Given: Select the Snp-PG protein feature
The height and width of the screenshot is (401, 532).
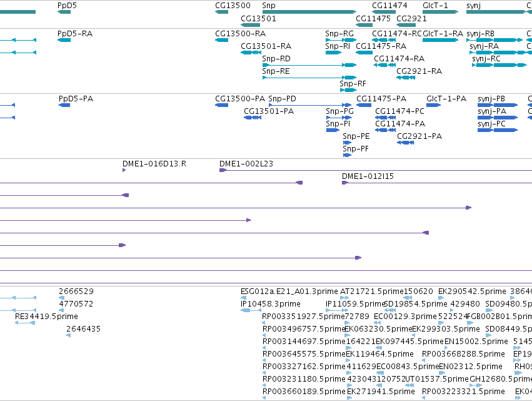Looking at the screenshot, I should click(339, 118).
